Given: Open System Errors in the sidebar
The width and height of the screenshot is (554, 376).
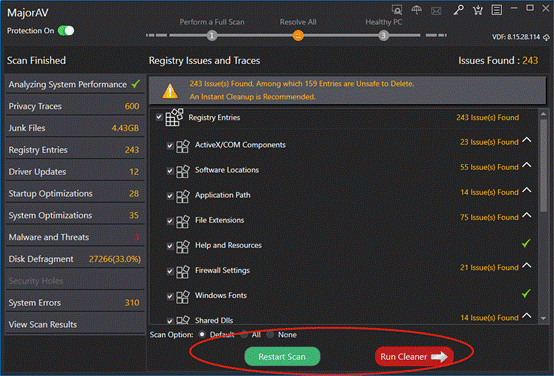Looking at the screenshot, I should (75, 303).
